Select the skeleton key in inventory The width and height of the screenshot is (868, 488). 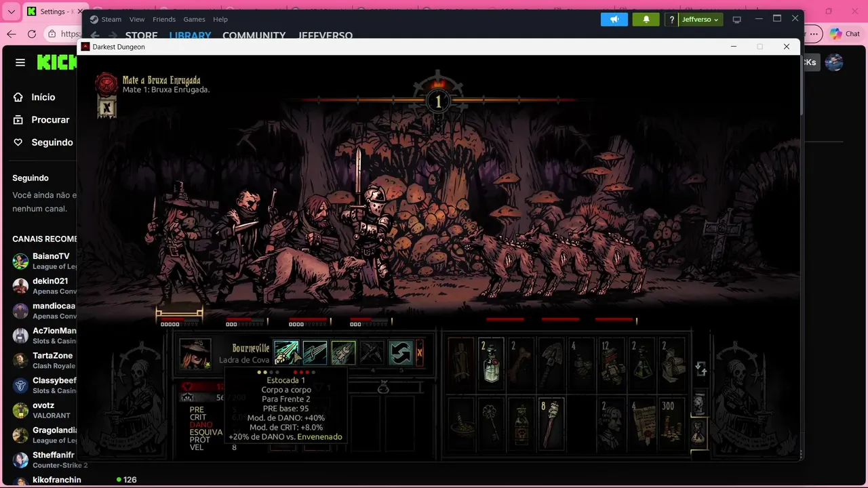tap(491, 424)
